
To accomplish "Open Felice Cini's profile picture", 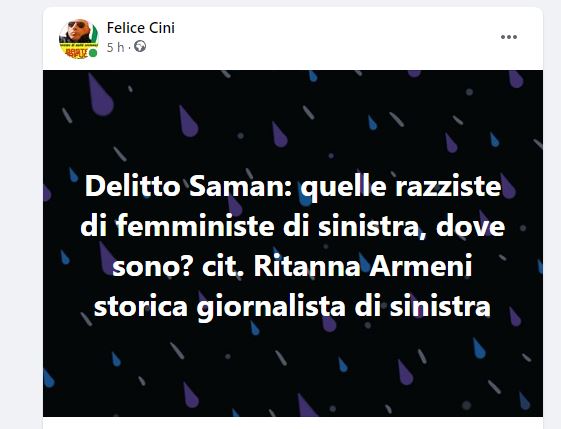I will pos(78,39).
